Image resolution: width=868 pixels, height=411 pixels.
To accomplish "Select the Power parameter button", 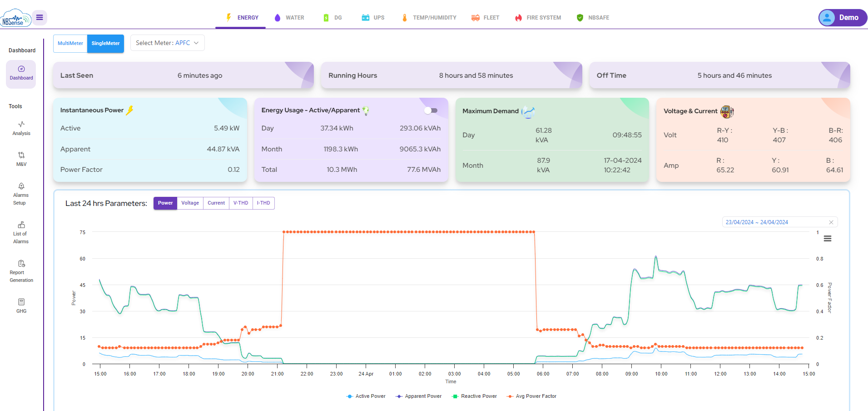I will [x=165, y=203].
